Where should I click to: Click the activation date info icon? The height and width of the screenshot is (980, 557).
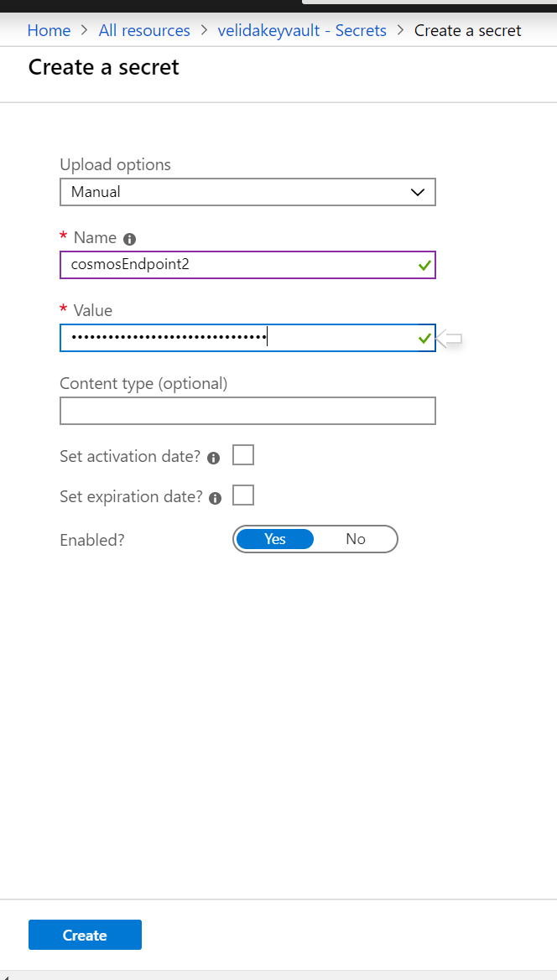click(213, 458)
